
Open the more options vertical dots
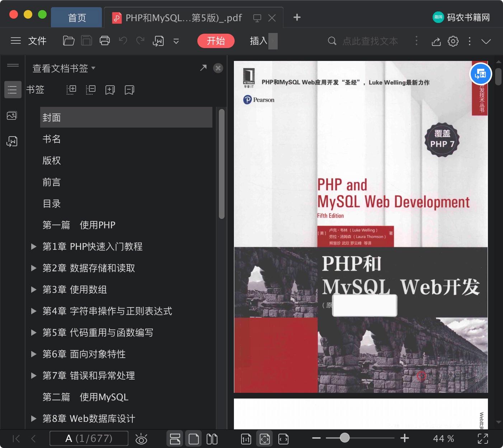click(470, 41)
